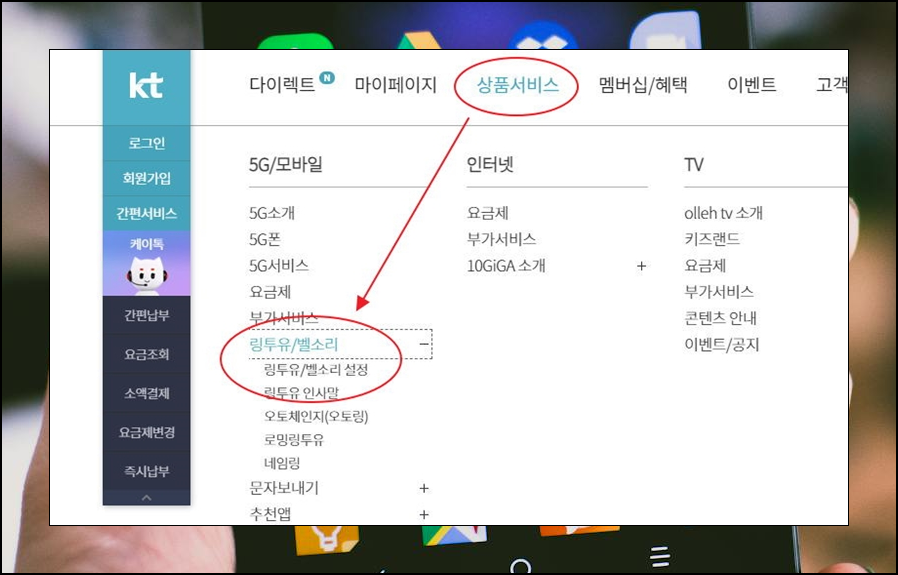The image size is (898, 575).
Task: Open 부가서비스 under 인터넷
Action: (501, 239)
